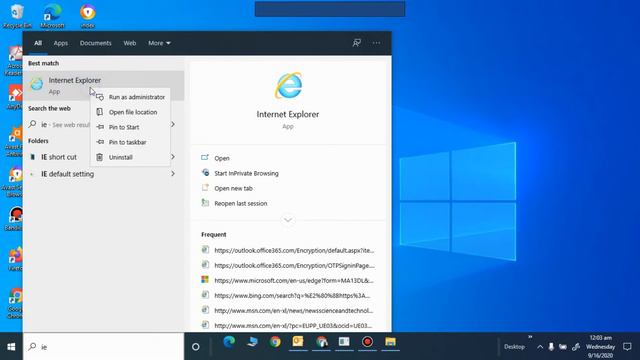The image size is (640, 360).
Task: Switch to the Documents search tab
Action: coord(96,43)
